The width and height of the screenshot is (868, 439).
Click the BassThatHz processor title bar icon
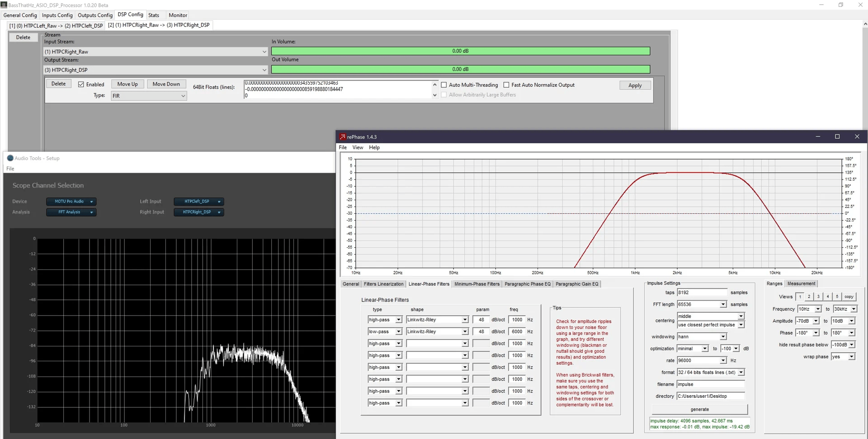point(4,5)
